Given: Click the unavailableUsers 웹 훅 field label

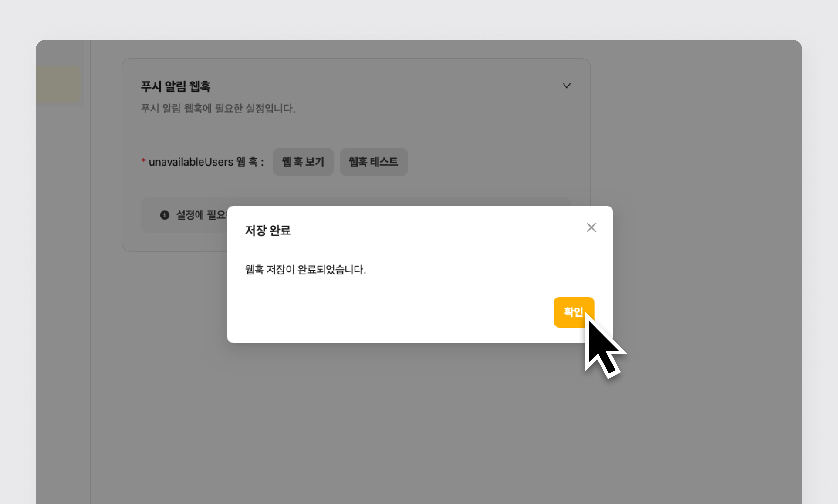Looking at the screenshot, I should [x=206, y=162].
